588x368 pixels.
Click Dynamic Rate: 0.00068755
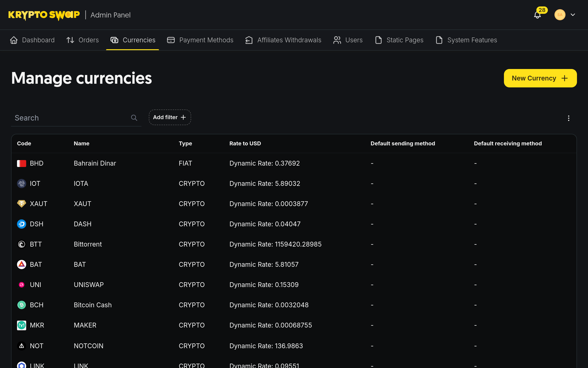(271, 325)
